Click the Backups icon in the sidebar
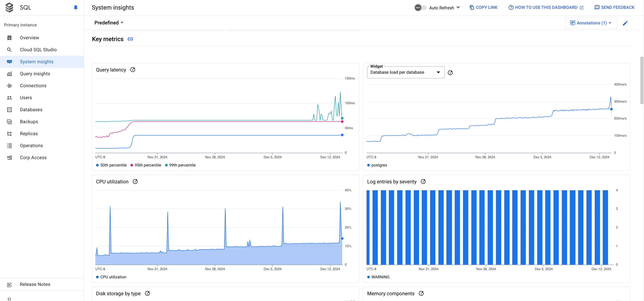644x301 pixels. click(9, 122)
